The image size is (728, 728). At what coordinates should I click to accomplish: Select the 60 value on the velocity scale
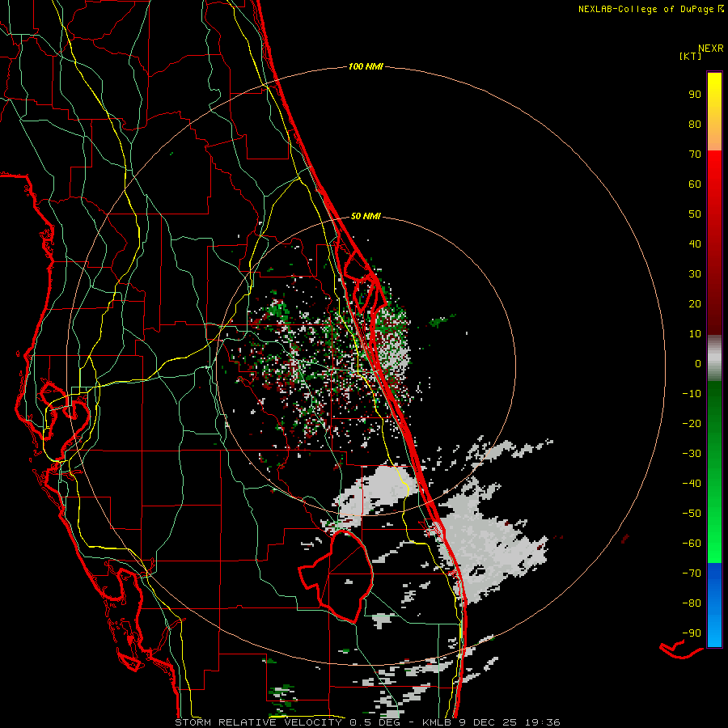695,184
